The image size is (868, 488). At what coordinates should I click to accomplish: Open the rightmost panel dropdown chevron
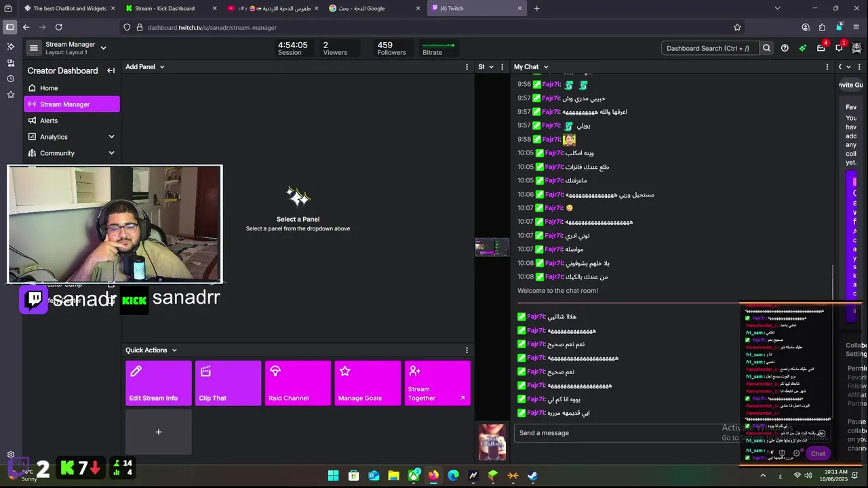[848, 66]
